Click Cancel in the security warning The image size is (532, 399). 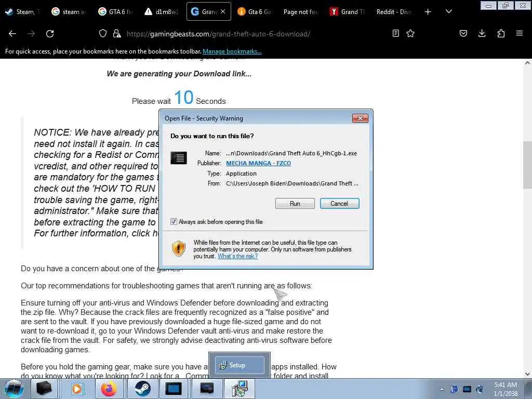[x=339, y=204]
